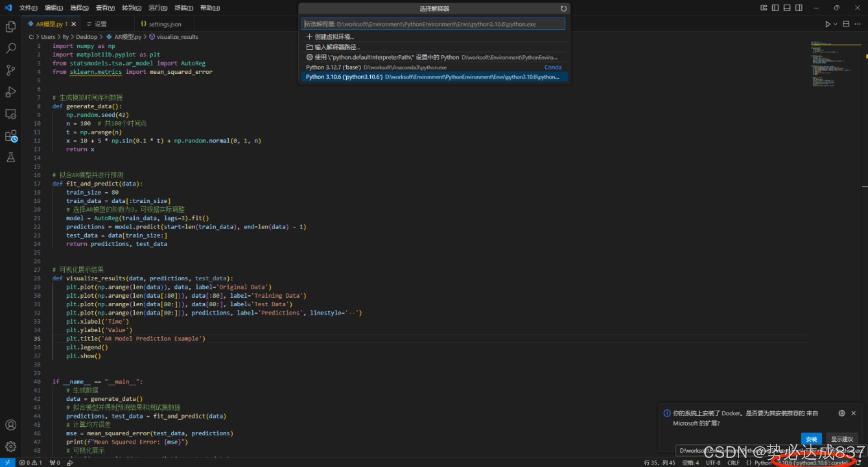Click the Split Editor icon near Run button
Image resolution: width=868 pixels, height=467 pixels.
tap(845, 24)
